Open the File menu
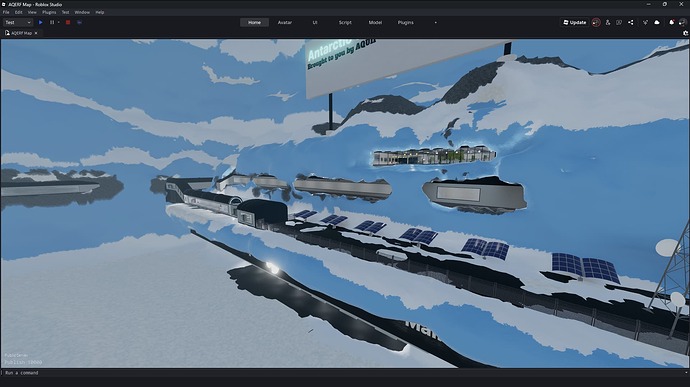The height and width of the screenshot is (387, 690). pos(6,12)
